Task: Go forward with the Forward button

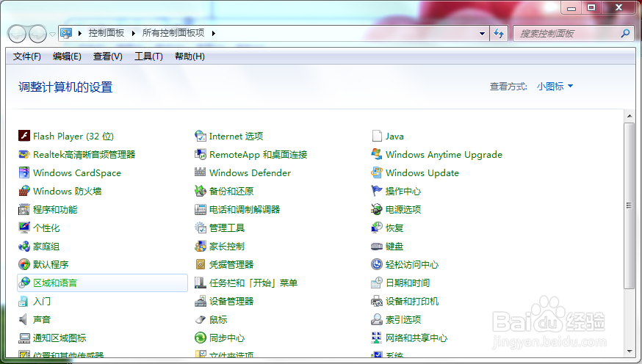Action: 38,34
